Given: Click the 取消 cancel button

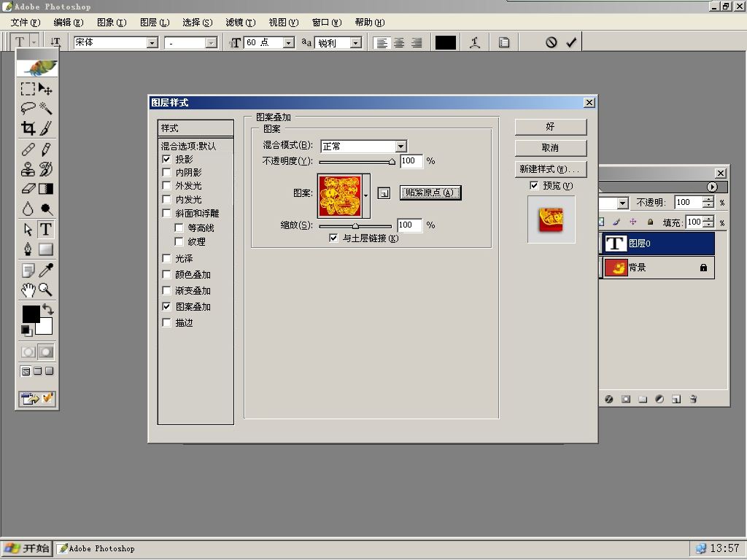Looking at the screenshot, I should (x=551, y=147).
